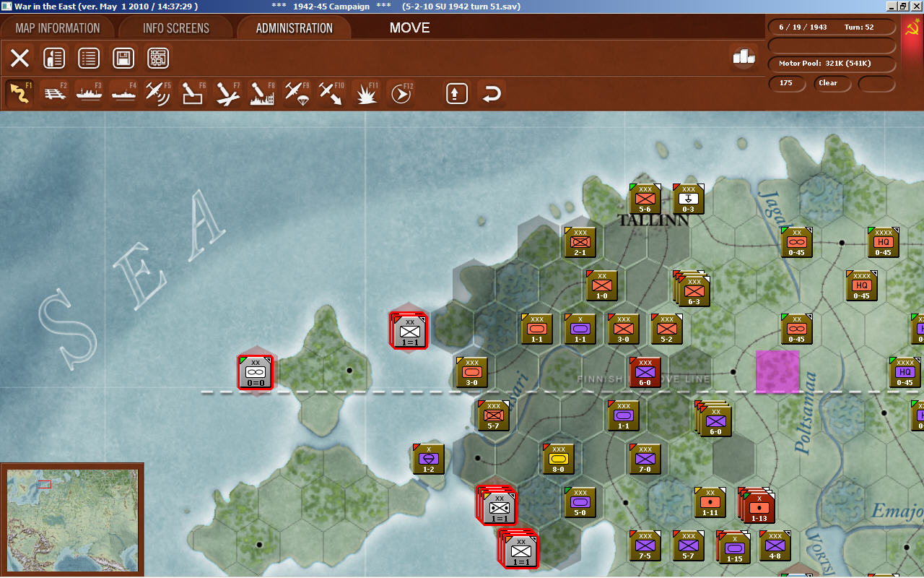
Task: Select the F7 bomb airfield mode icon
Action: coord(227,94)
